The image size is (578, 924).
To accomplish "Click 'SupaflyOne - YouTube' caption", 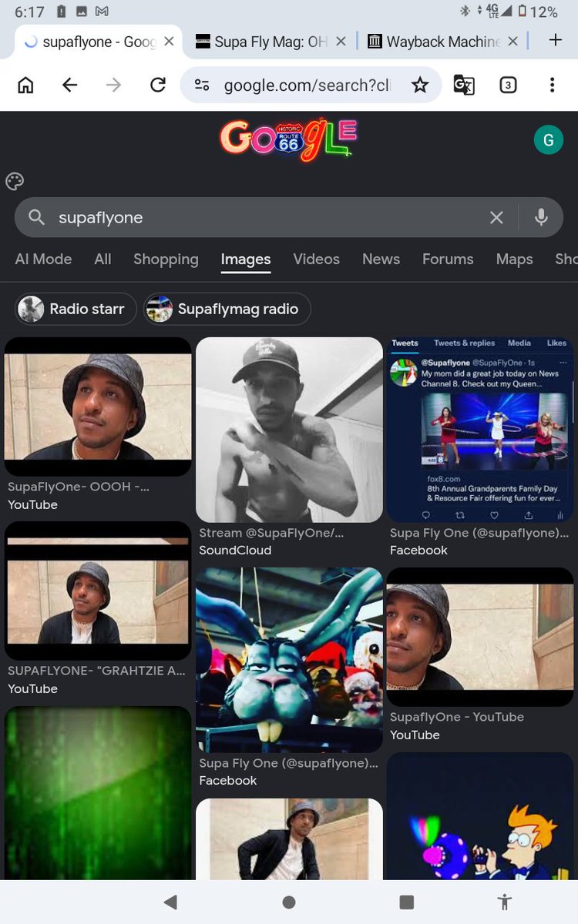I will point(457,717).
